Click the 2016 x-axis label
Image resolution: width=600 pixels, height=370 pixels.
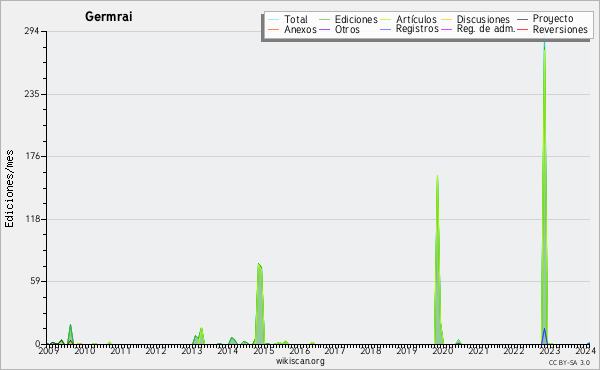tap(300, 350)
